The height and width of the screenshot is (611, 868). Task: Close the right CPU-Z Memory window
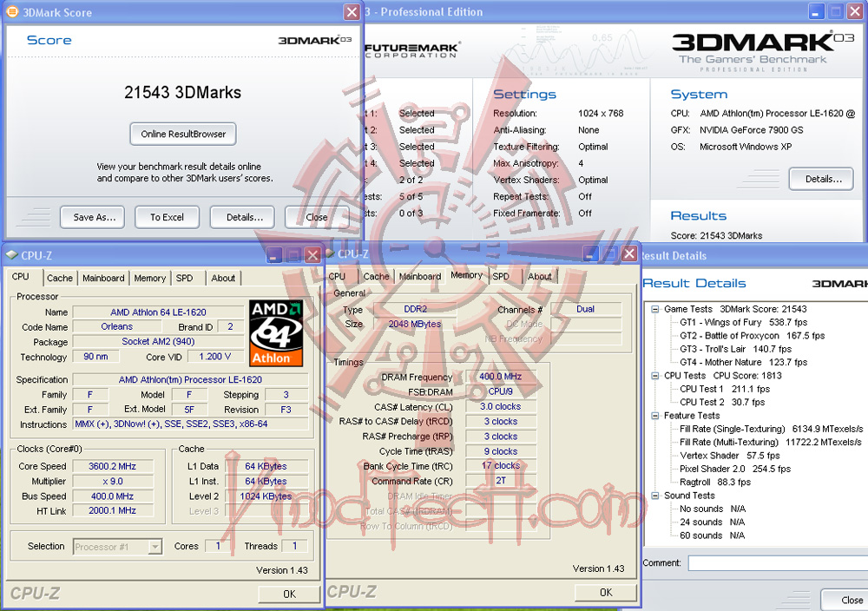(628, 253)
